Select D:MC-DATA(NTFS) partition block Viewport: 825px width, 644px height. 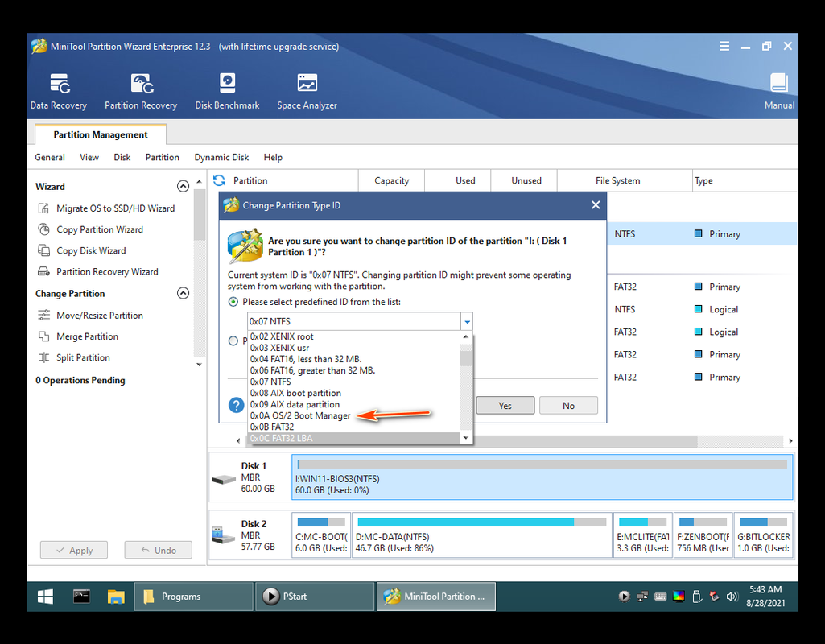tap(481, 535)
